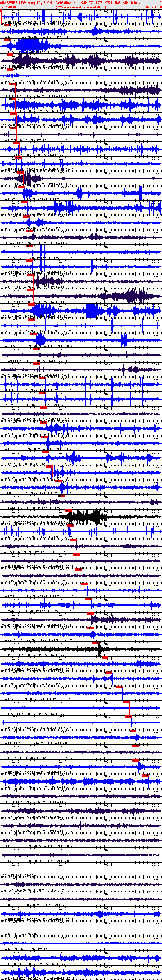This screenshot has width=162, height=980.
Task: Select the RMS noise scaling note
Action: [81, 7]
